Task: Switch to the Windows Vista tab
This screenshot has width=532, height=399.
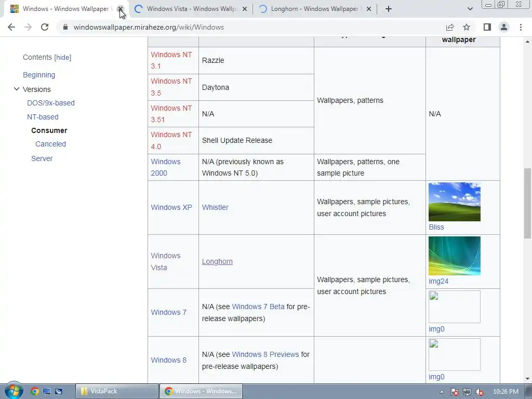Action: tap(192, 9)
